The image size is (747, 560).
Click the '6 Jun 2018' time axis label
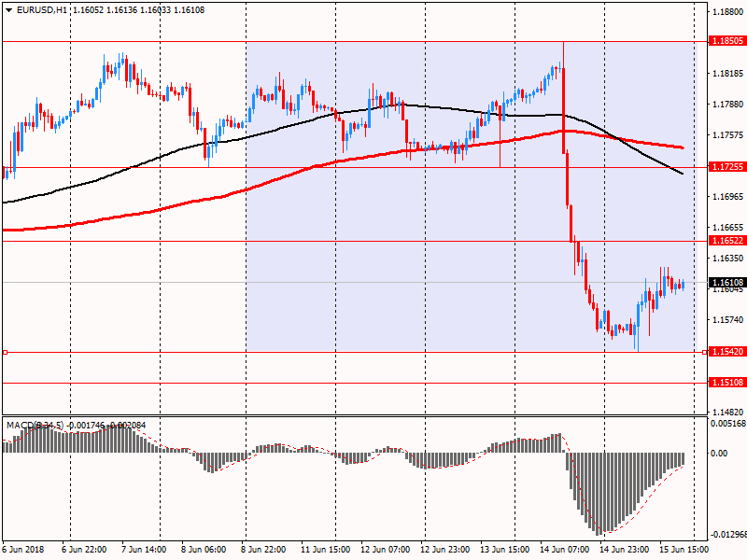(22, 550)
